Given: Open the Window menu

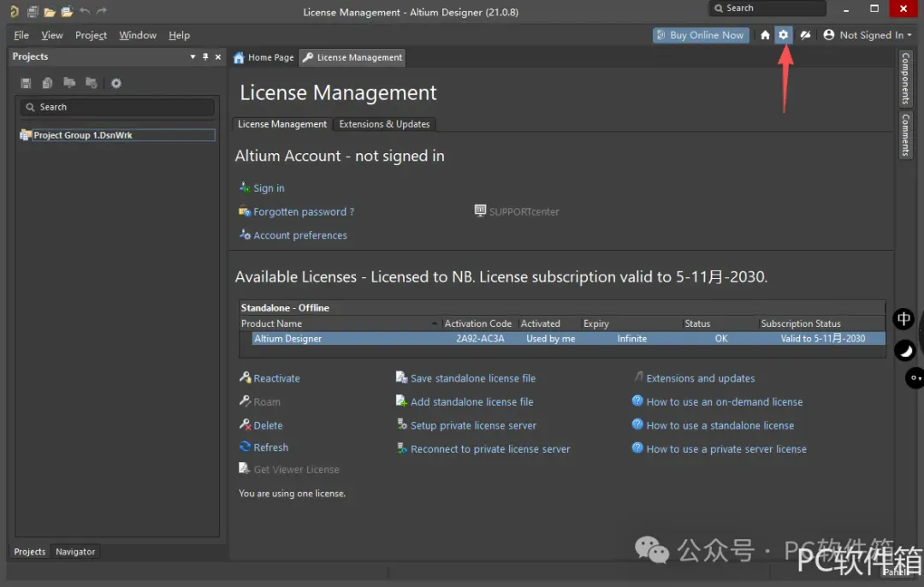Looking at the screenshot, I should coord(137,35).
